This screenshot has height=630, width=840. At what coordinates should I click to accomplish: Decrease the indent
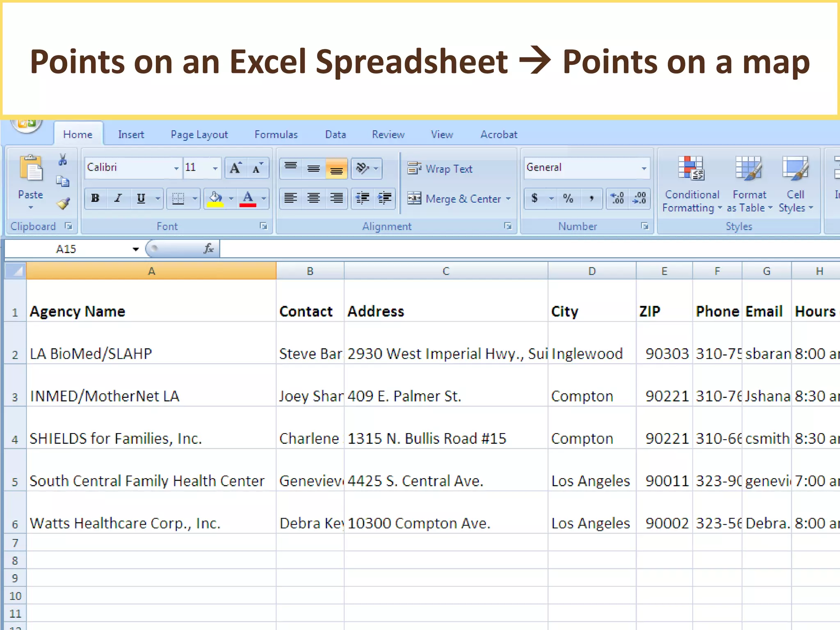coord(362,199)
